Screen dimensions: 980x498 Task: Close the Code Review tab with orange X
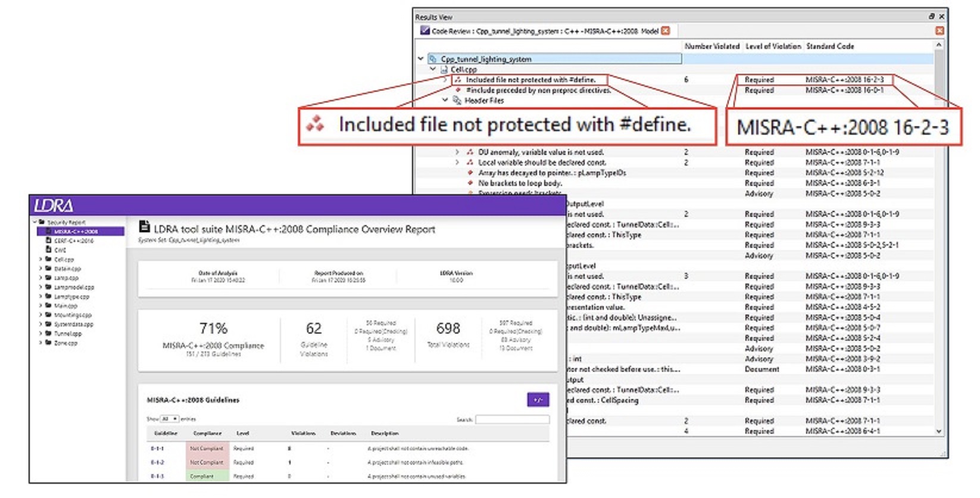coord(666,30)
